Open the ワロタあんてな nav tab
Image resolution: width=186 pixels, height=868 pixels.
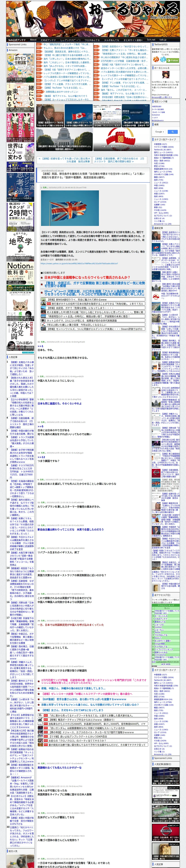(92, 40)
